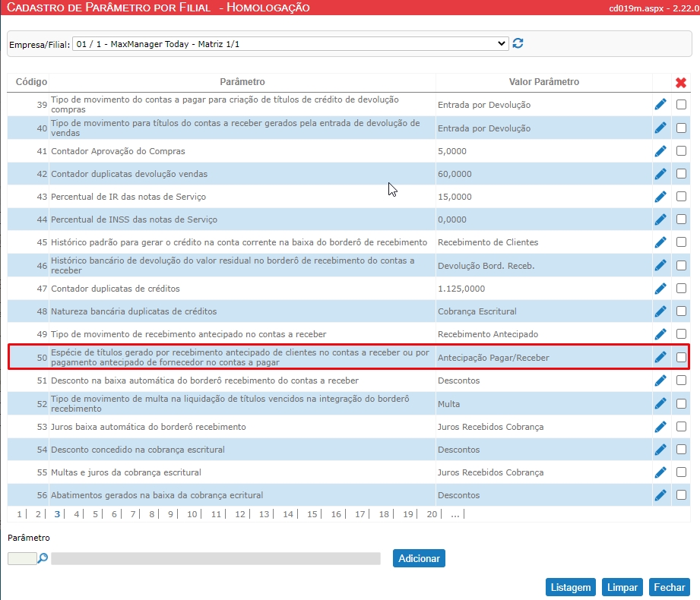Tick checkbox for Contador duplicatas de créditos
Viewport: 700px width, 600px height.
click(x=681, y=288)
